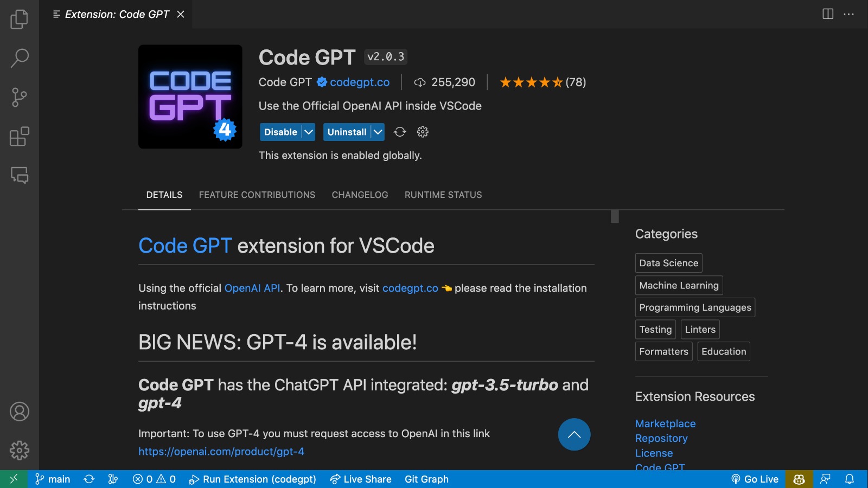The height and width of the screenshot is (488, 868).
Task: Click the Disable button
Action: tap(280, 132)
